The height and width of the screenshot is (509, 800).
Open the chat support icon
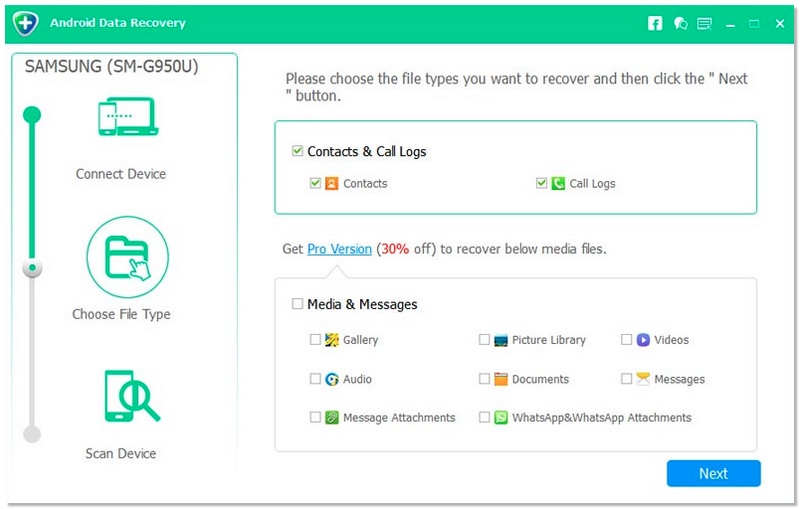(x=680, y=23)
